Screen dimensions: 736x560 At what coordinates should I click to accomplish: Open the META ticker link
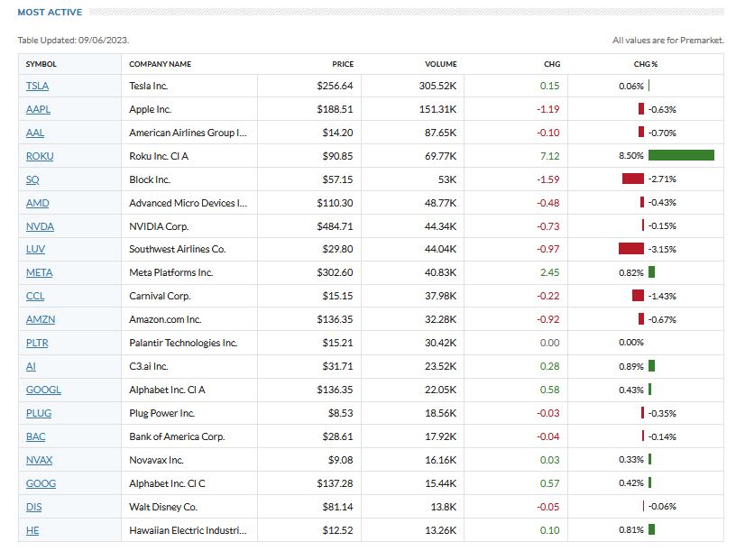pyautogui.click(x=40, y=272)
